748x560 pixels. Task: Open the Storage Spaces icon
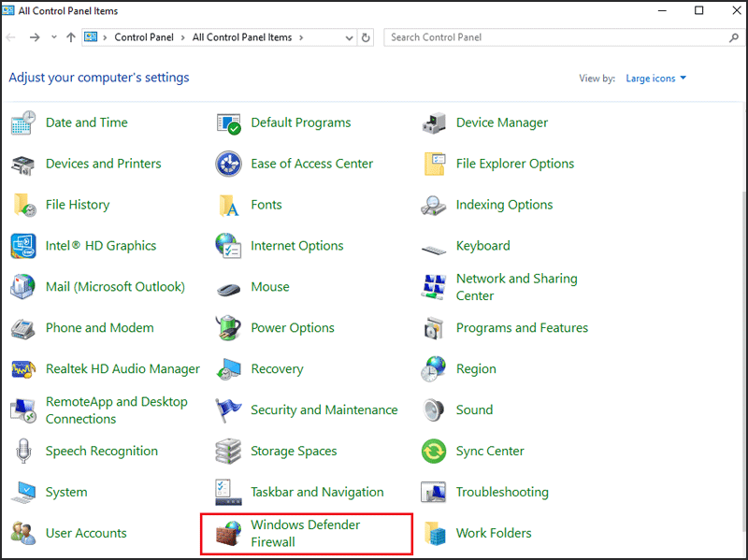(228, 452)
